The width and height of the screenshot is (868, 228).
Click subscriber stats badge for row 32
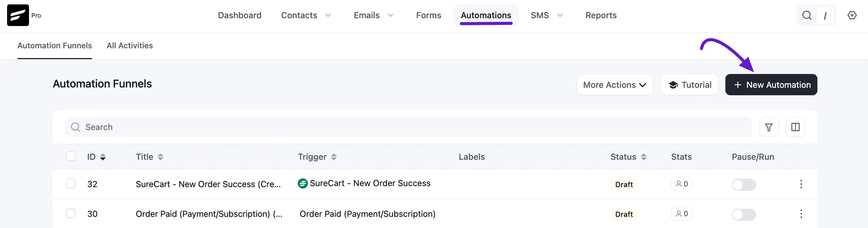coord(682,184)
